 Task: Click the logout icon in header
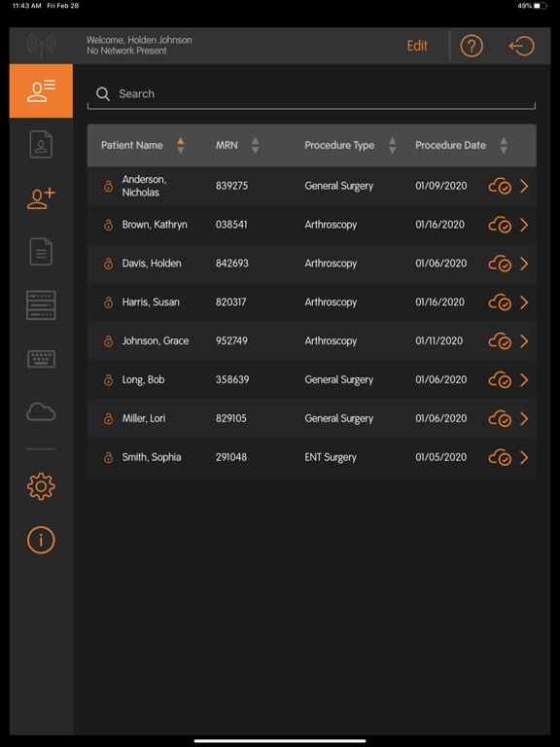pos(522,46)
